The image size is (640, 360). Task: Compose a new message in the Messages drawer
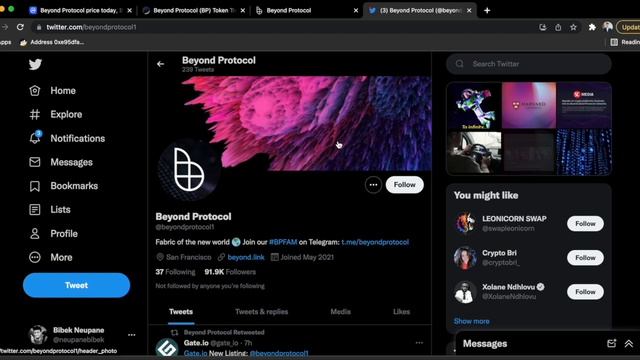tap(611, 344)
